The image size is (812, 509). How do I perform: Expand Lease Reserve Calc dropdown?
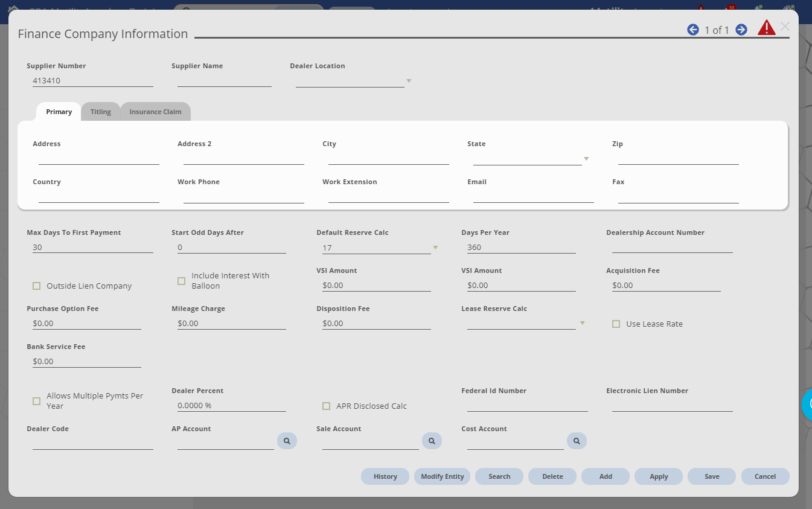pos(582,323)
